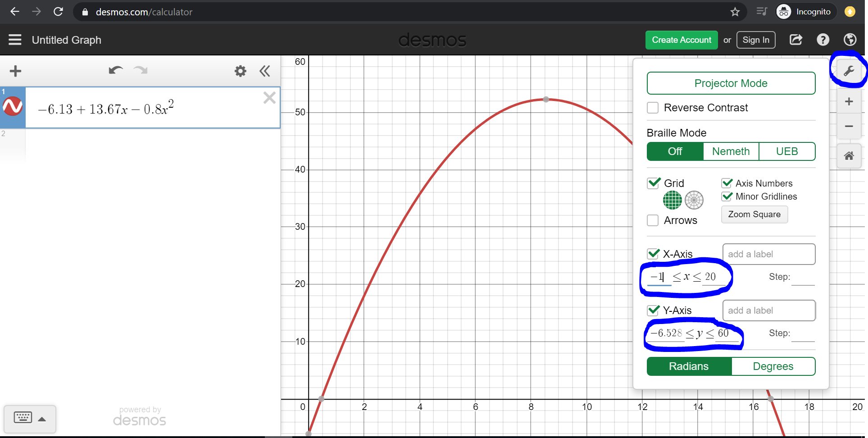Click the red expression color icon
This screenshot has width=868, height=438.
pos(13,106)
